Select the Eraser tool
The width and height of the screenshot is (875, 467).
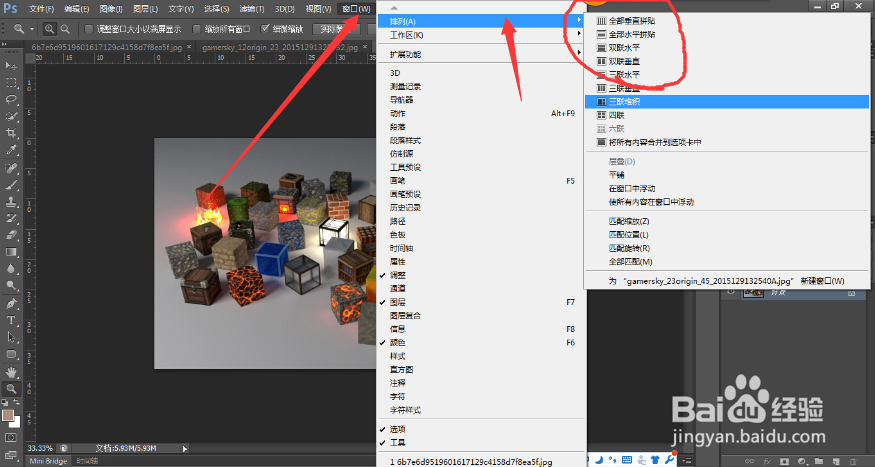(x=11, y=235)
